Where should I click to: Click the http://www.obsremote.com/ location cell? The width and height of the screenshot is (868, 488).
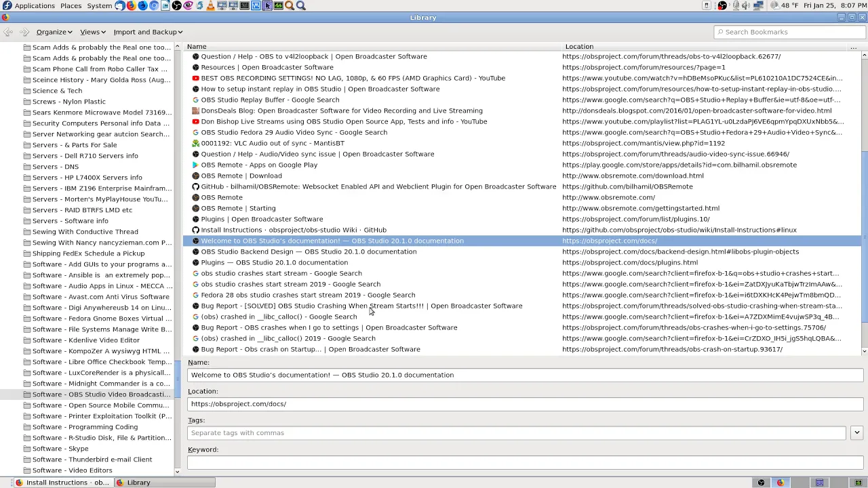tap(608, 197)
